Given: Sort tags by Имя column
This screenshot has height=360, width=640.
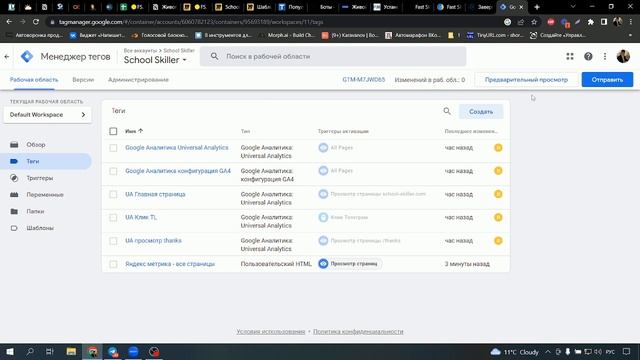Looking at the screenshot, I should (x=134, y=131).
